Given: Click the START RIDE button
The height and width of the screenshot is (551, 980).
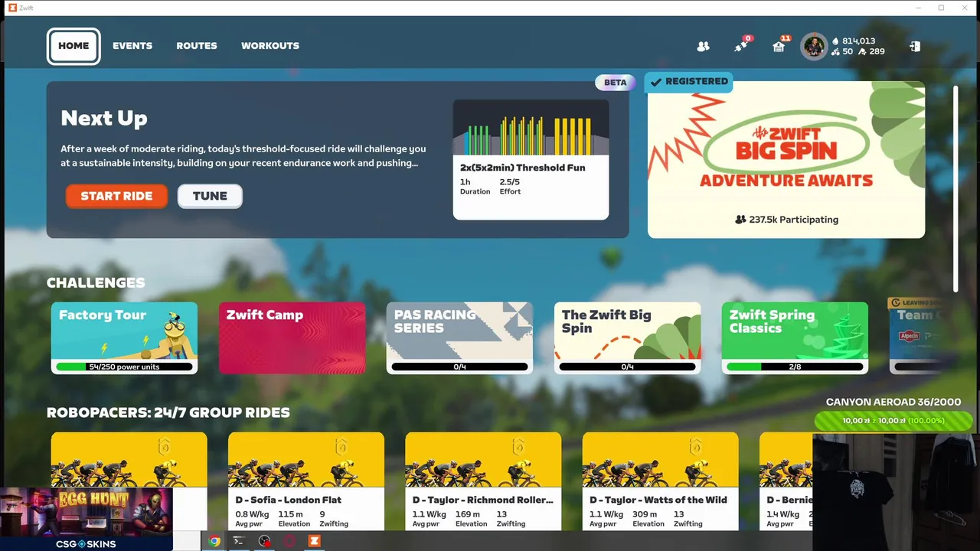Looking at the screenshot, I should (116, 196).
